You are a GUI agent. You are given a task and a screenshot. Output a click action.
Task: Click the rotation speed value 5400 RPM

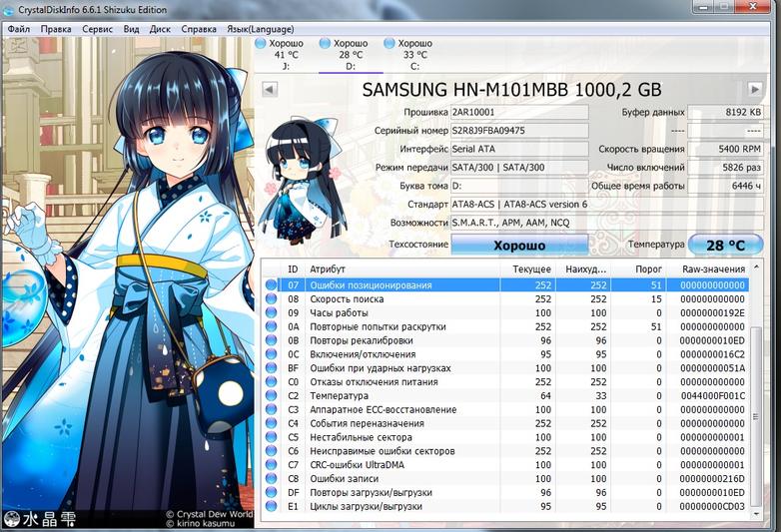pyautogui.click(x=725, y=149)
